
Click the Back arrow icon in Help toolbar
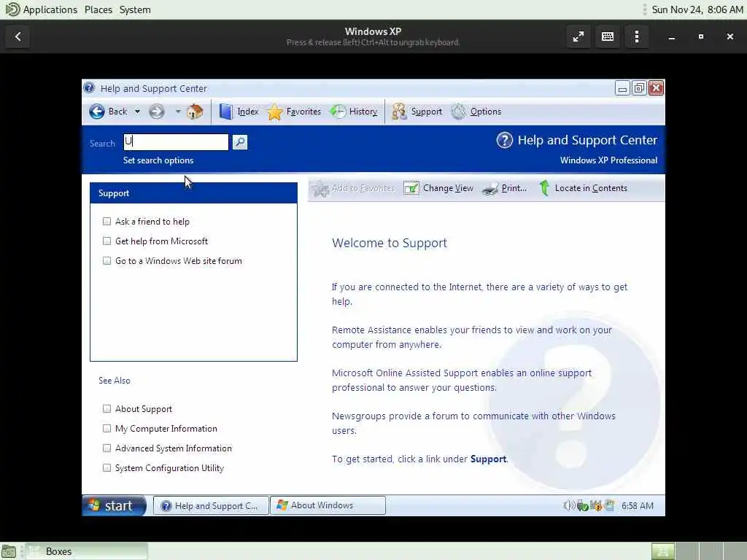[97, 112]
